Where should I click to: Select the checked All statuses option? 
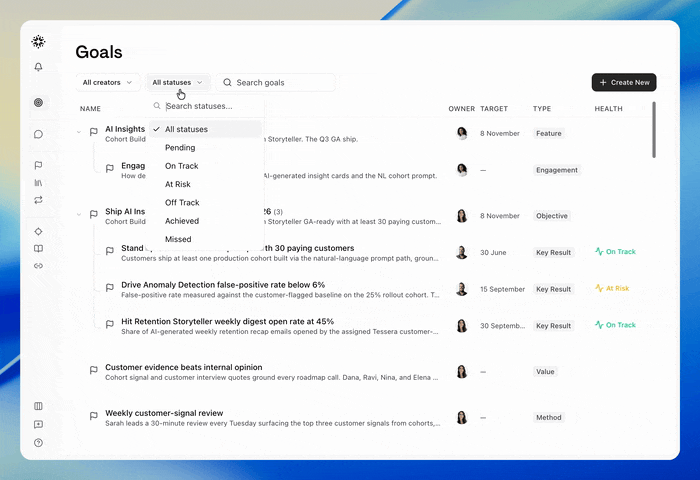click(x=205, y=129)
